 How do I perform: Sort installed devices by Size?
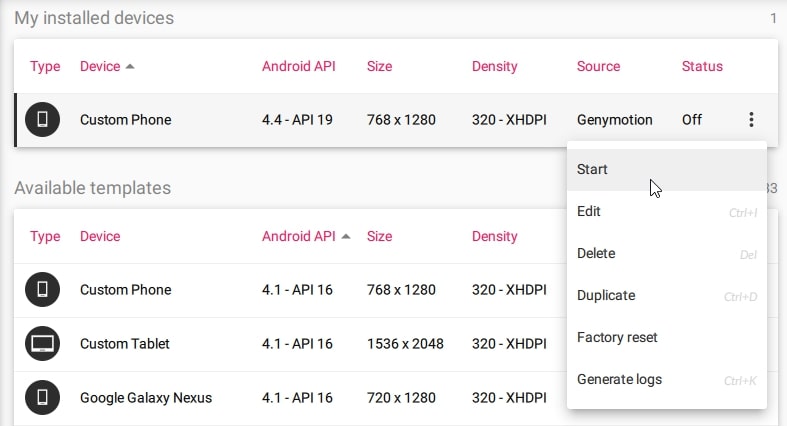coord(379,66)
